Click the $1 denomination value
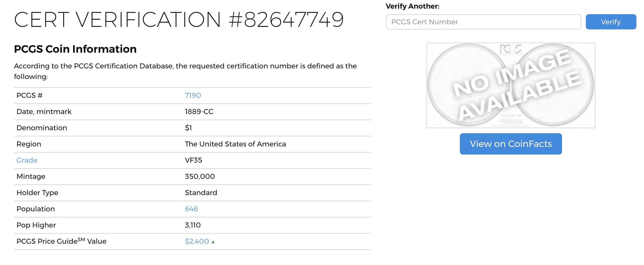Image resolution: width=644 pixels, height=265 pixels. (x=188, y=128)
